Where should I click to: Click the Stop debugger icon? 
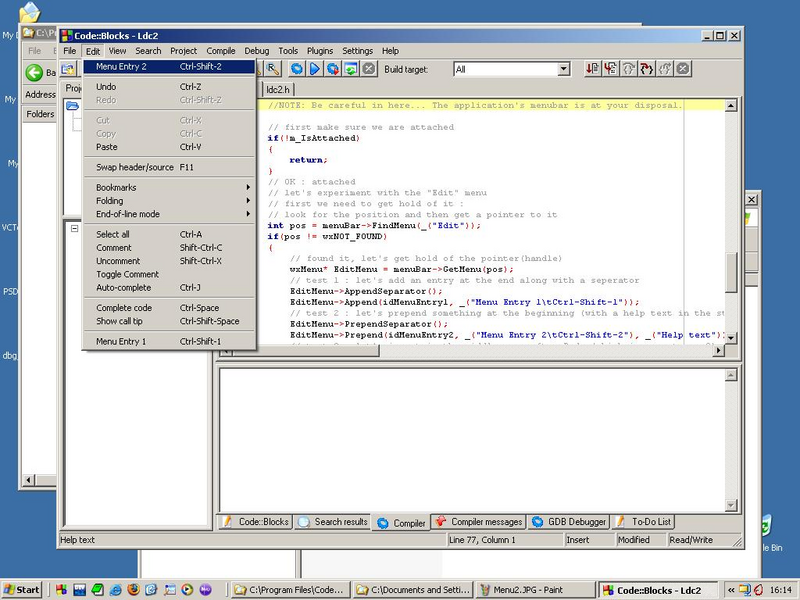tap(683, 68)
